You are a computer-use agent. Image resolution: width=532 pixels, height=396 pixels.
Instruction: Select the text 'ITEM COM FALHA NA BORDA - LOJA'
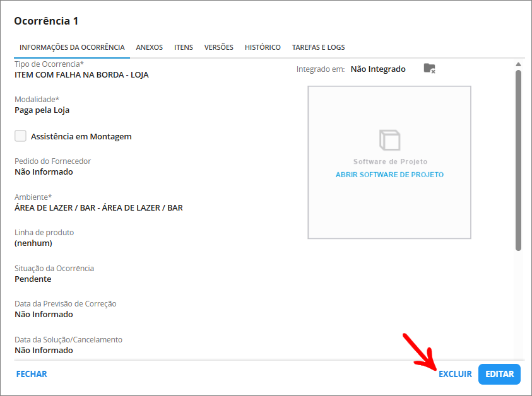81,75
